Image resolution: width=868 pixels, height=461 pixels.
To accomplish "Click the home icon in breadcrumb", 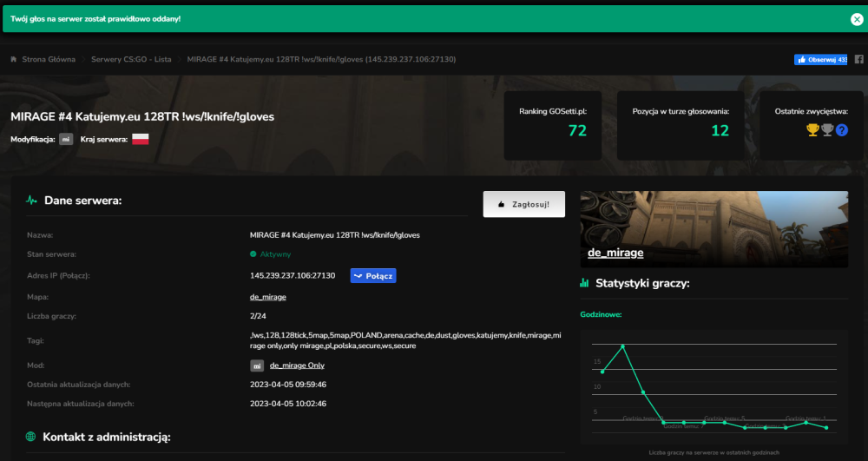I will click(x=14, y=59).
